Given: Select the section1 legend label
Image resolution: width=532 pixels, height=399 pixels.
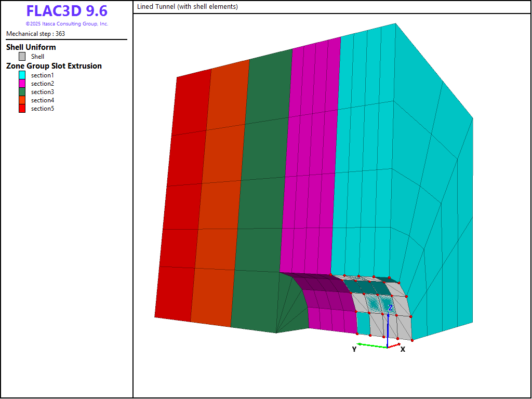Looking at the screenshot, I should coord(42,75).
